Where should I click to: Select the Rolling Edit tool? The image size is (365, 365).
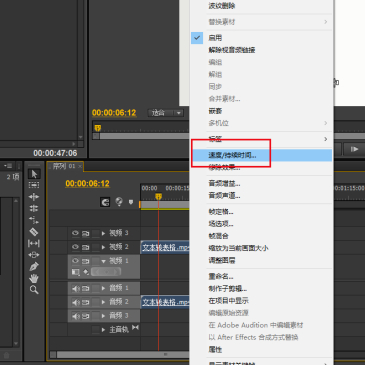coord(34,208)
